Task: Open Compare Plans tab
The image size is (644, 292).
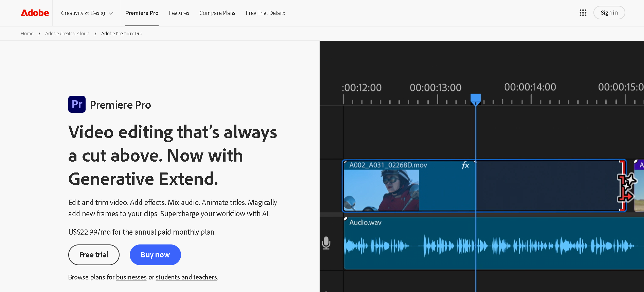Action: pyautogui.click(x=217, y=13)
